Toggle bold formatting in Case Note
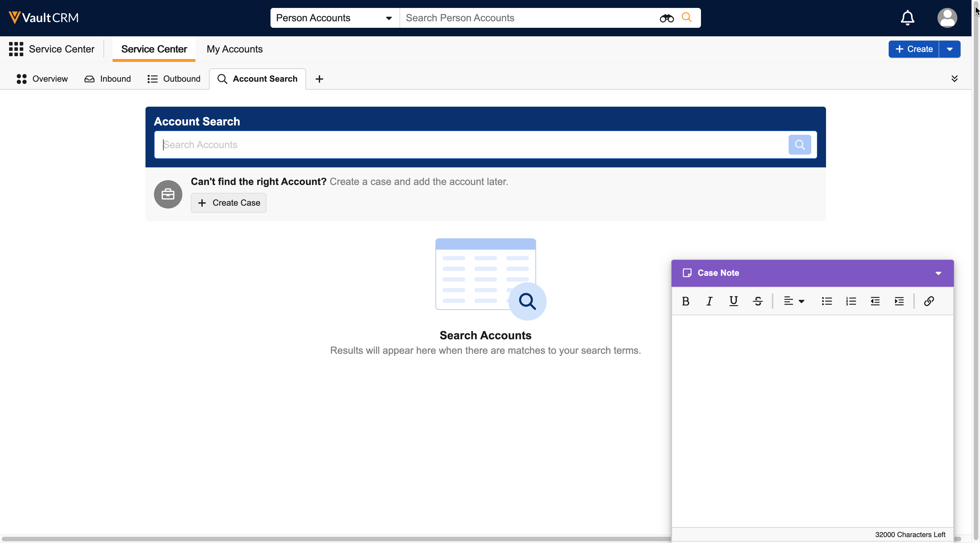 click(x=686, y=301)
